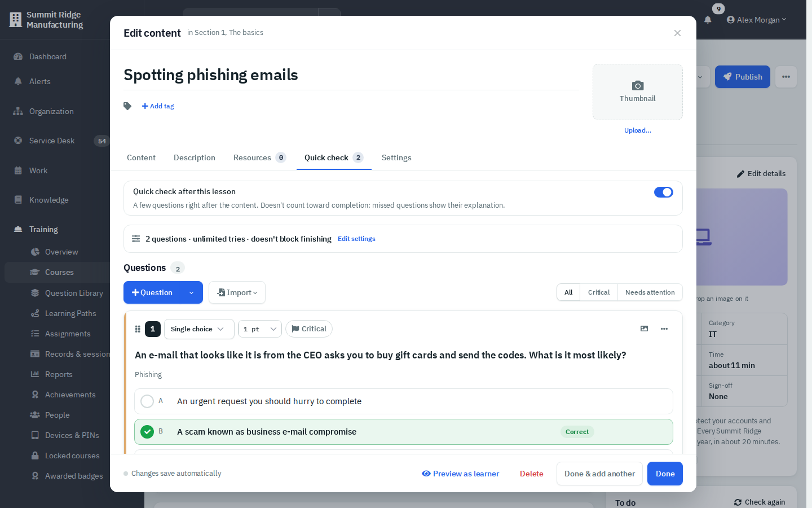The image size is (812, 508).
Task: Click the Spotting phishing emails title field
Action: tap(351, 75)
